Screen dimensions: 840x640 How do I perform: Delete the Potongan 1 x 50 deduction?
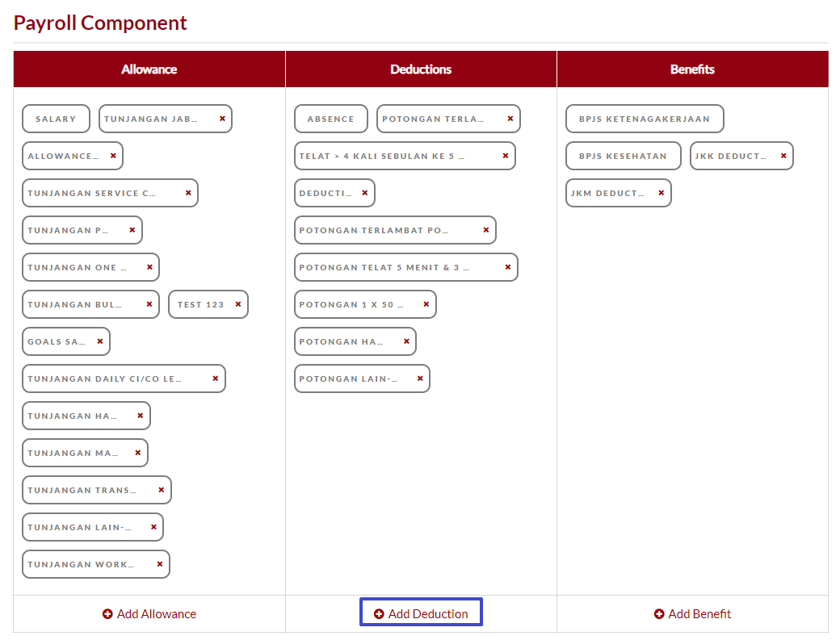[426, 304]
